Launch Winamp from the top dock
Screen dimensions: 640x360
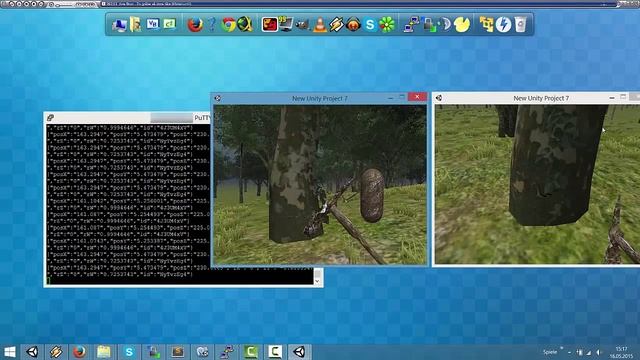[337, 24]
